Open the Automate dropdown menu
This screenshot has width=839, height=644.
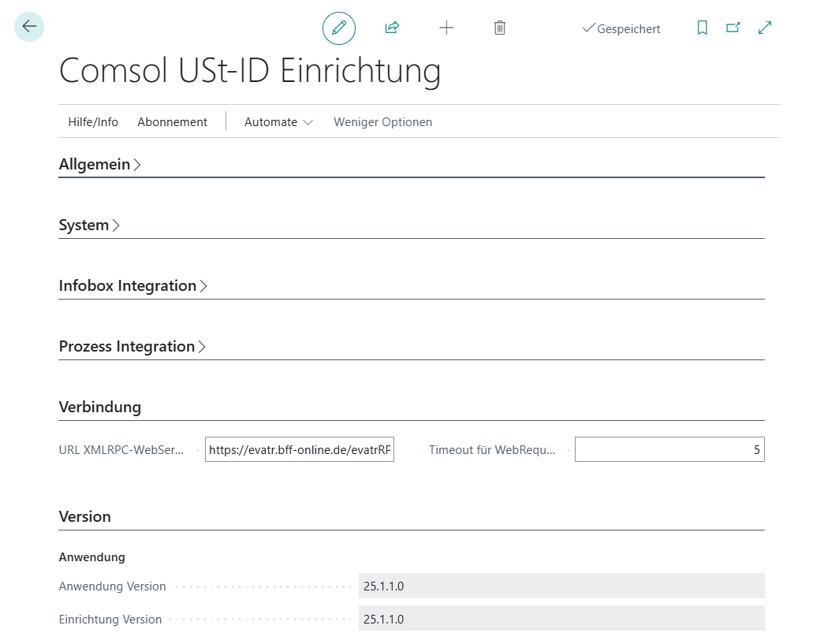point(278,122)
